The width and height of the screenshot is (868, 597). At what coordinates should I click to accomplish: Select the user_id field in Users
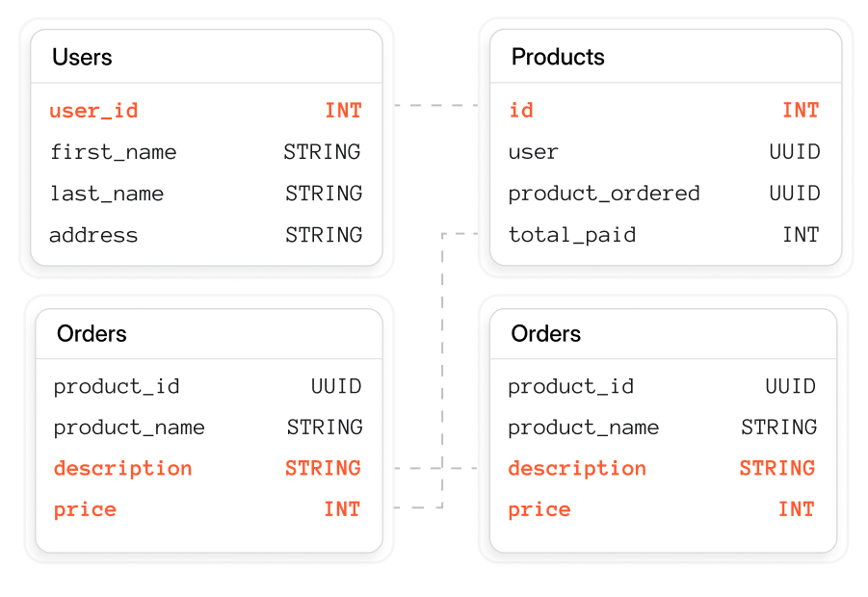[x=93, y=111]
